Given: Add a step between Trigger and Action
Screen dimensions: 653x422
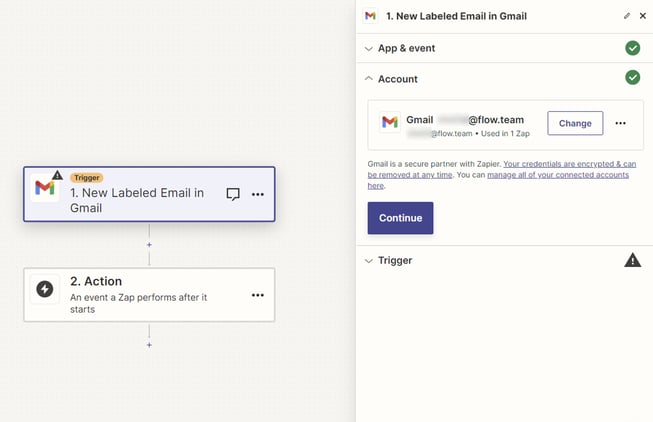Looking at the screenshot, I should 149,244.
